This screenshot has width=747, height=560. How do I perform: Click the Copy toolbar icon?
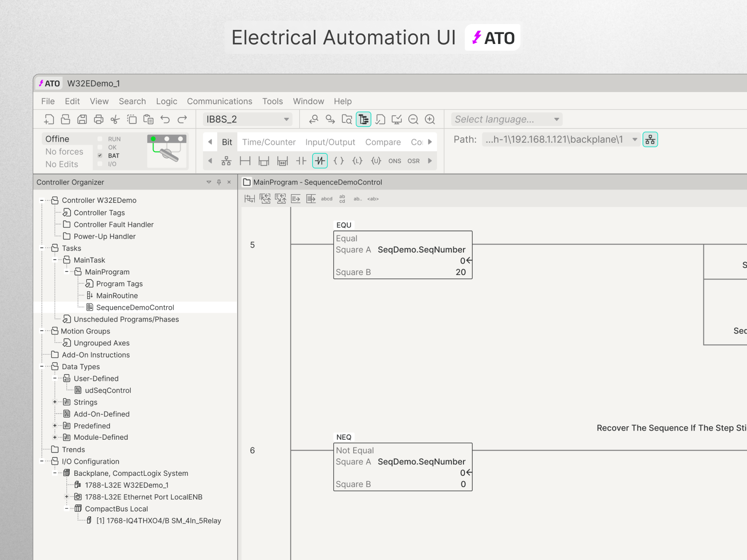point(132,119)
